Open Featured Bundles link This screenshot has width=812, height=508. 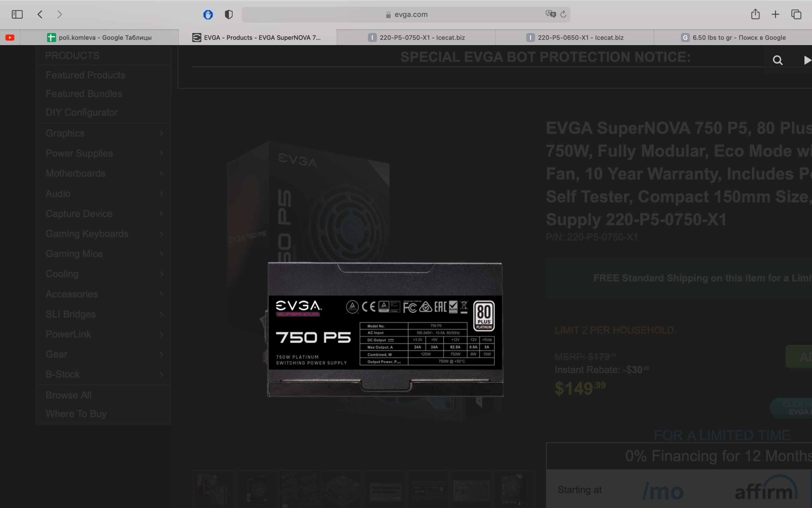click(84, 94)
